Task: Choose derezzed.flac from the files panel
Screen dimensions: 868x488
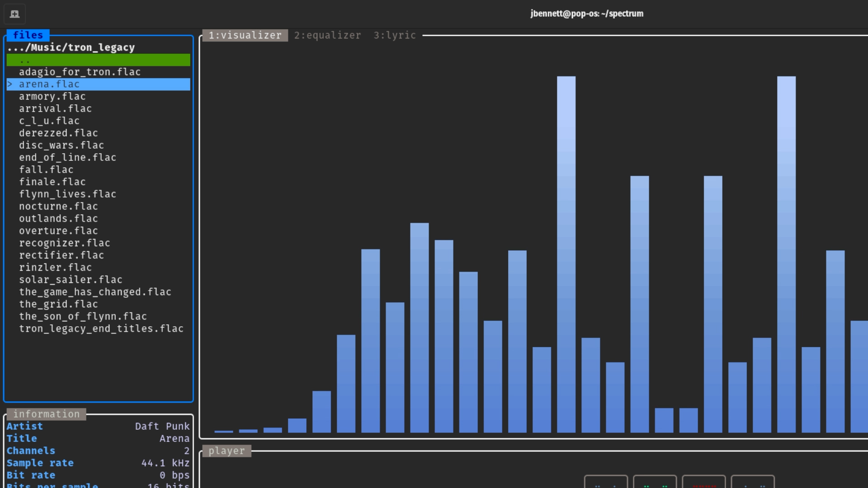Action: click(x=58, y=133)
